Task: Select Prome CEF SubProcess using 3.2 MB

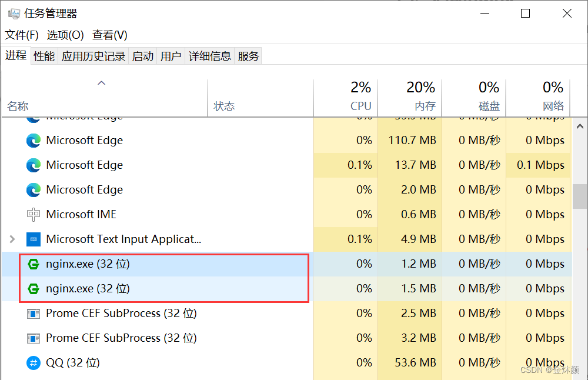Action: tap(286, 338)
